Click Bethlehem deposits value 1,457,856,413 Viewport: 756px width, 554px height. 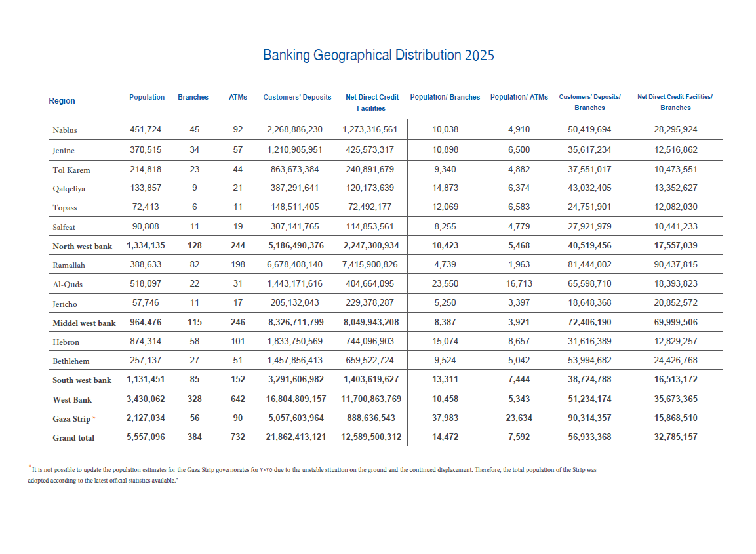[294, 360]
